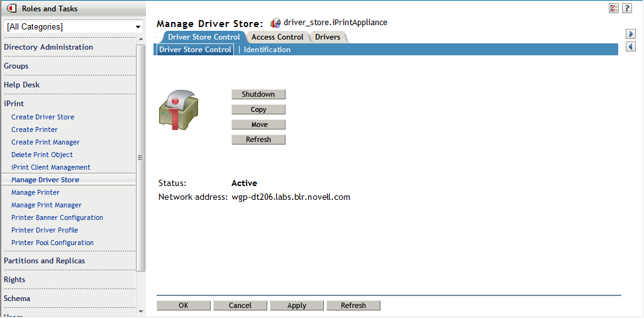Click the large iPrint printer status image
The height and width of the screenshot is (318, 644).
coord(179,109)
